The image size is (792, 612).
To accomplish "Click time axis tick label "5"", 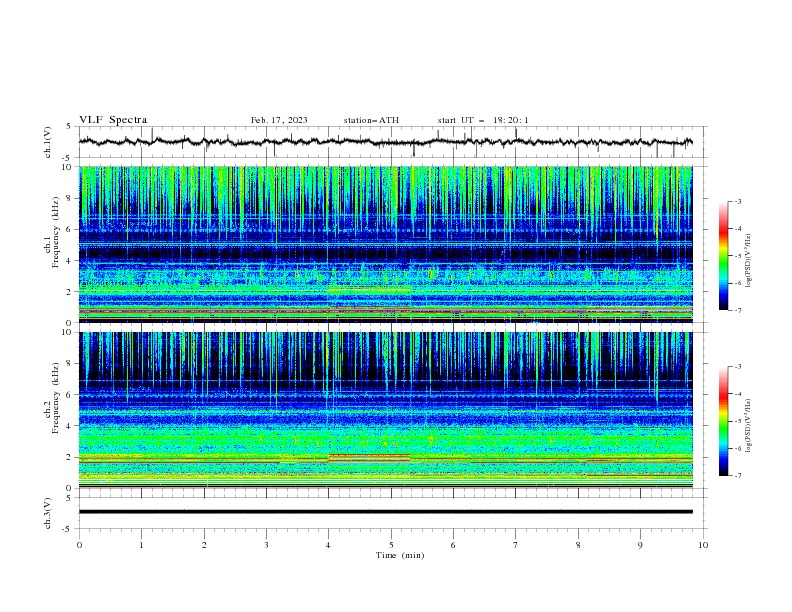I will click(391, 545).
